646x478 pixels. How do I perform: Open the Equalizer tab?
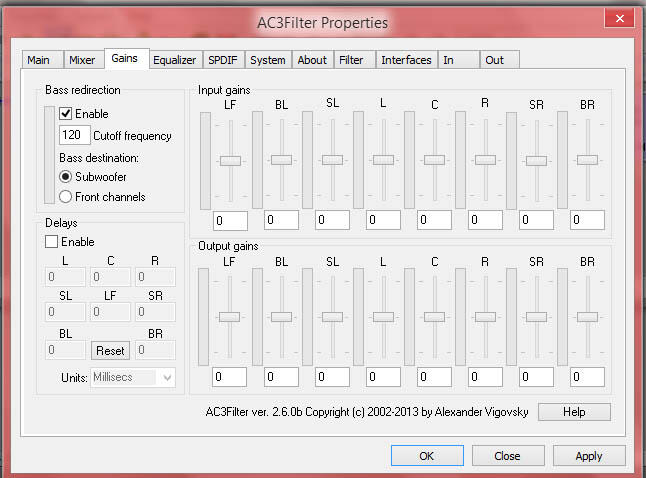[x=175, y=60]
